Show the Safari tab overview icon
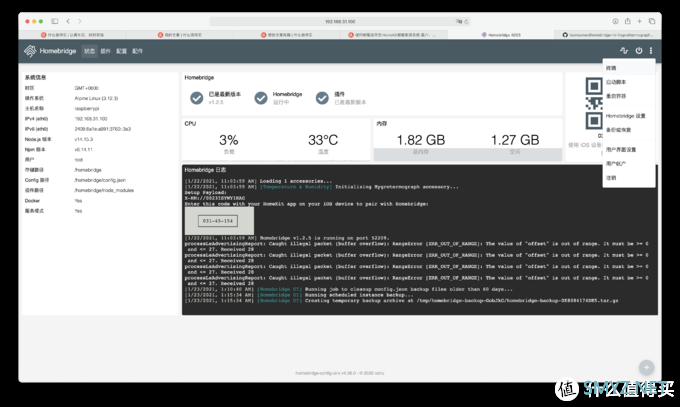This screenshot has width=680, height=407. (x=652, y=21)
